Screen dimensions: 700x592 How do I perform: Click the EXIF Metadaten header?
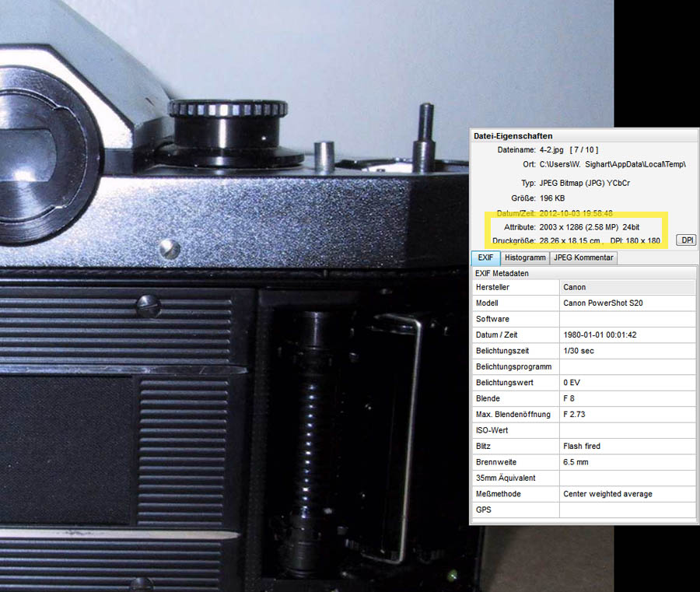click(502, 273)
